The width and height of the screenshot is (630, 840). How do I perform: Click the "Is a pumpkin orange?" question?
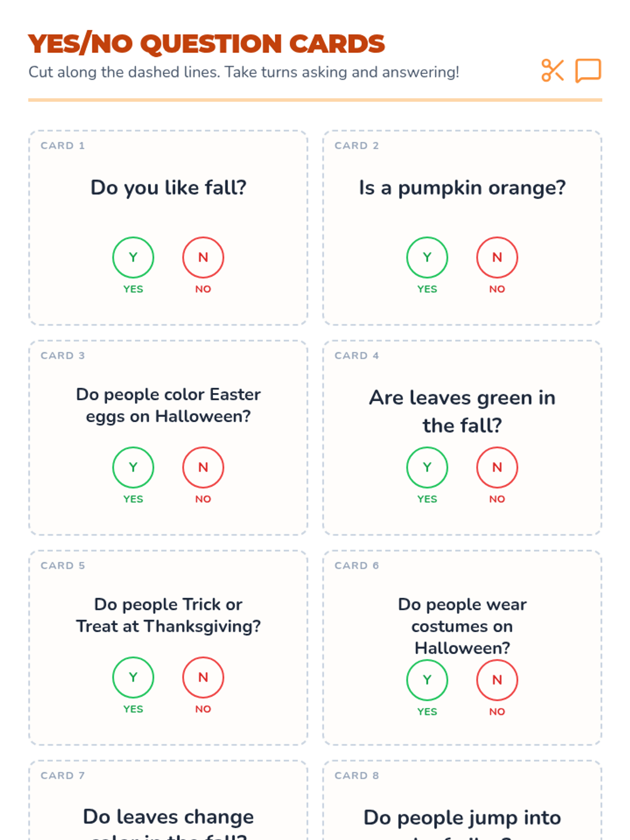click(x=463, y=187)
